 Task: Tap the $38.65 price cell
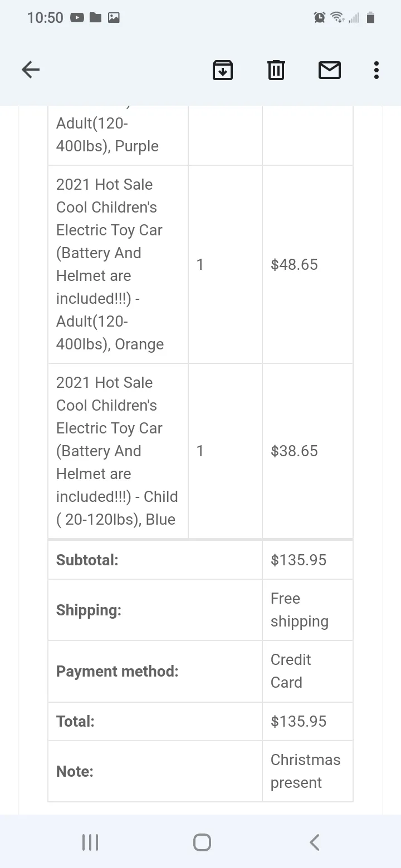pos(294,451)
